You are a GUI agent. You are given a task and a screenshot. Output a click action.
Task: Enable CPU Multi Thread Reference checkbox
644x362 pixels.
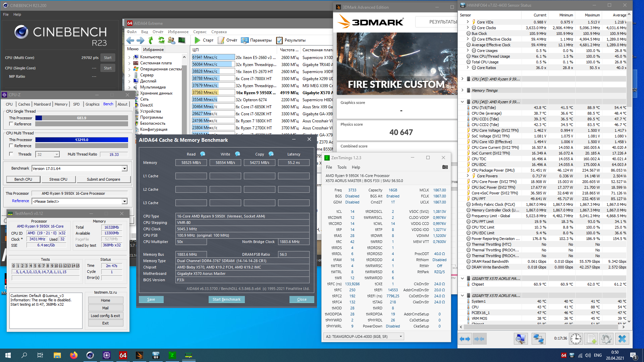pos(11,146)
